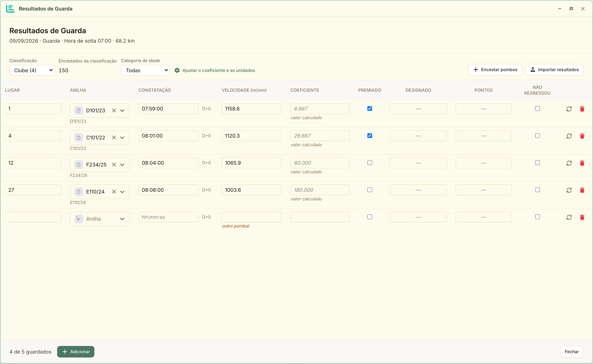
Task: Delete the E110/24 result row
Action: [582, 190]
